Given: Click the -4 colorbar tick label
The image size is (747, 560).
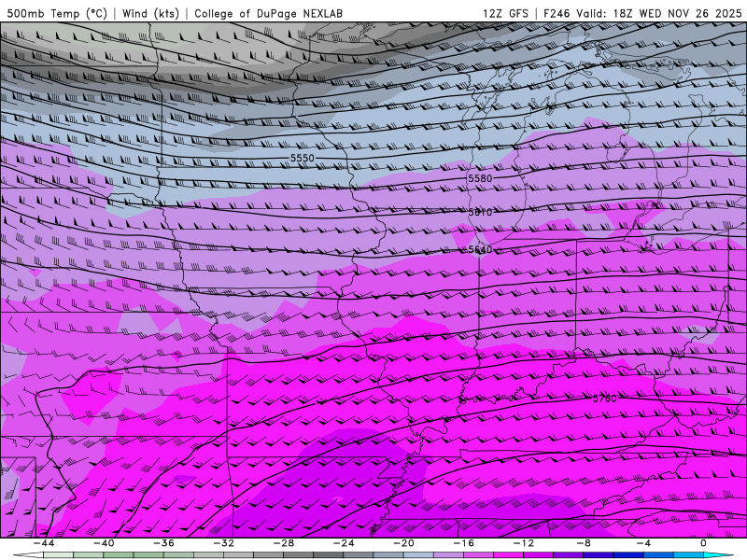Looking at the screenshot, I should click(x=643, y=543).
